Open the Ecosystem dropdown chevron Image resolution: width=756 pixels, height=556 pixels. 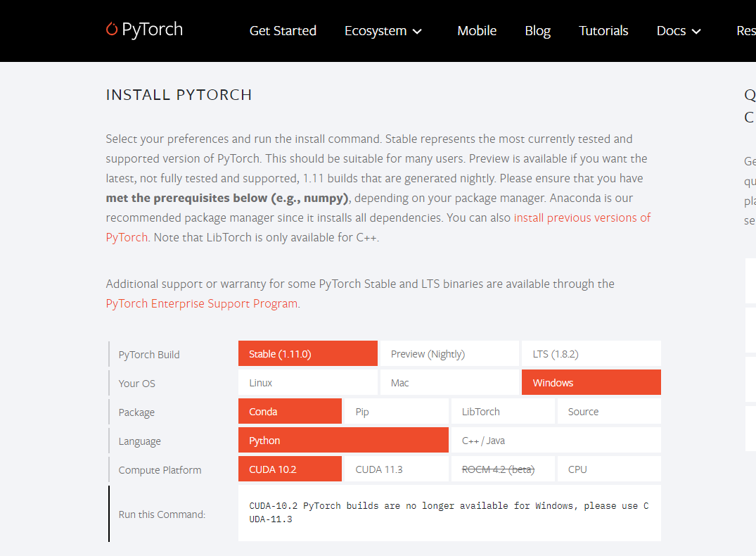(418, 32)
